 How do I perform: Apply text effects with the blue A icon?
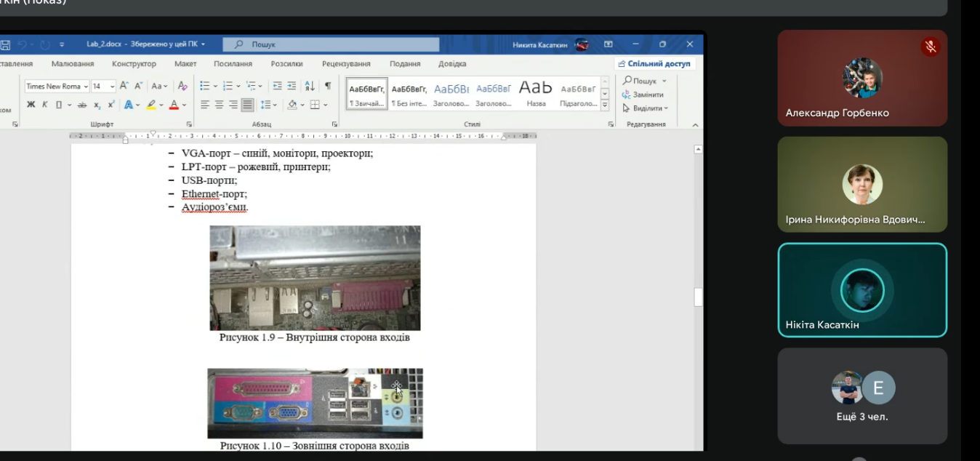click(x=129, y=105)
